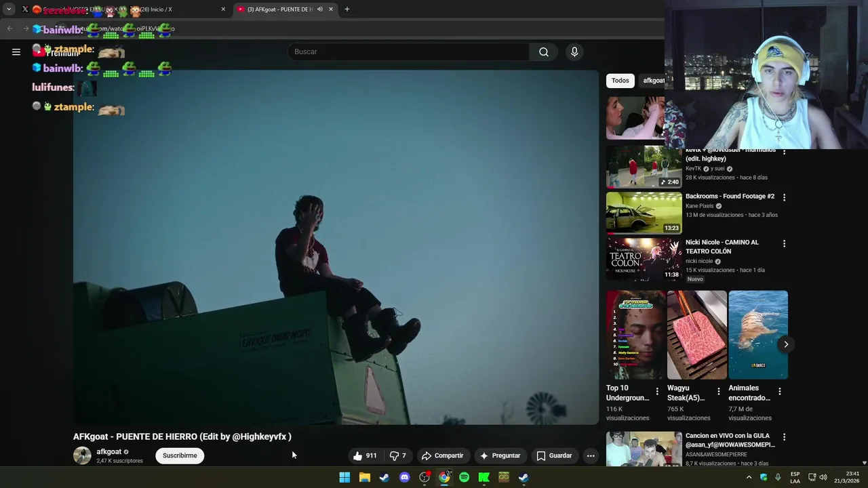The width and height of the screenshot is (868, 488).
Task: Open Spotify from the taskbar
Action: pos(464,477)
